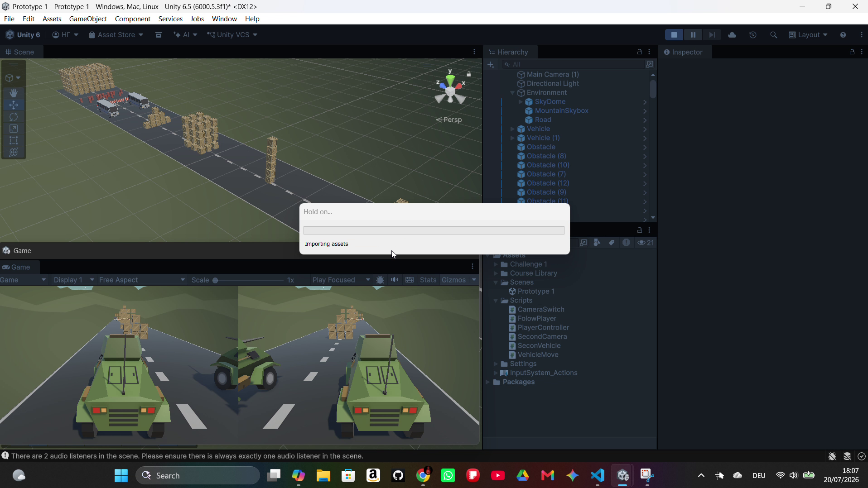Image resolution: width=868 pixels, height=488 pixels.
Task: Open the Window menu
Action: tap(224, 19)
